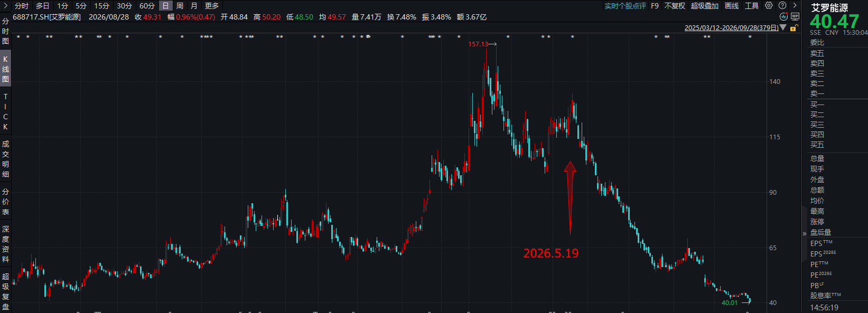Click the 委比 row label

click(817, 43)
